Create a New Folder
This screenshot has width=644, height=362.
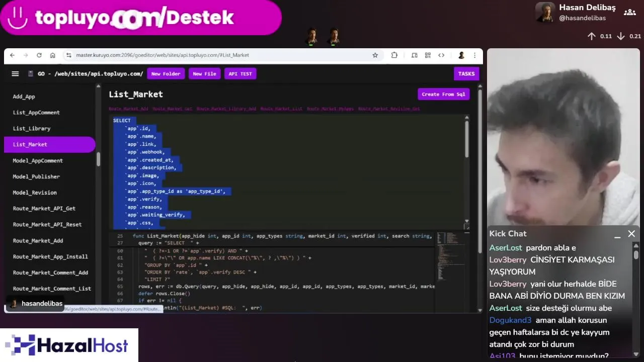(x=166, y=74)
